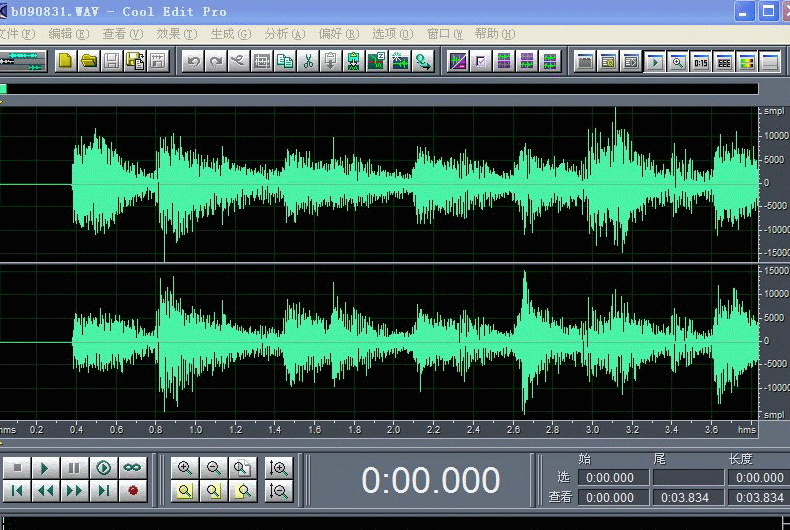Viewport: 790px width, 530px height.
Task: Click the 1.0 mark on time ruler
Action: pos(195,430)
